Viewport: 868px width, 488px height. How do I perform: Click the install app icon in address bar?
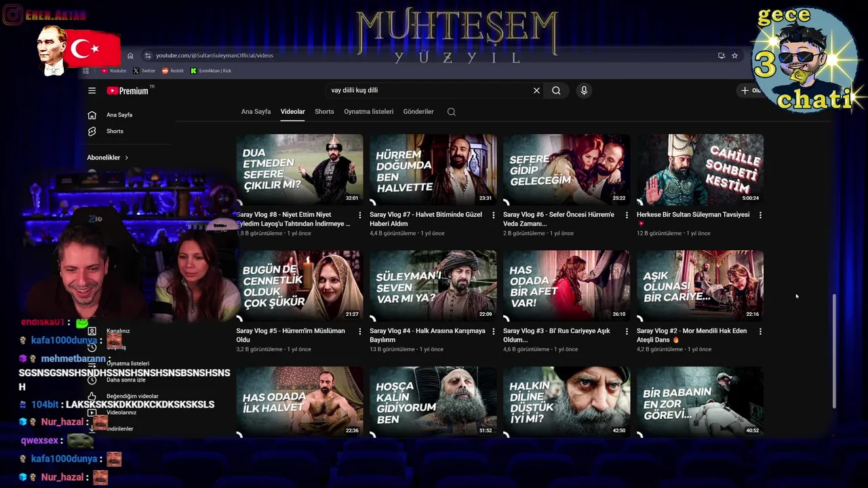tap(722, 56)
